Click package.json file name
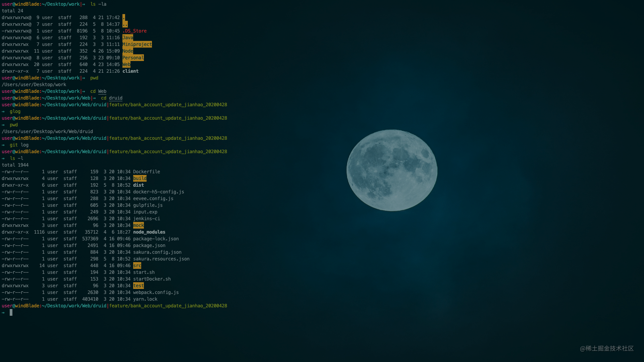 149,245
